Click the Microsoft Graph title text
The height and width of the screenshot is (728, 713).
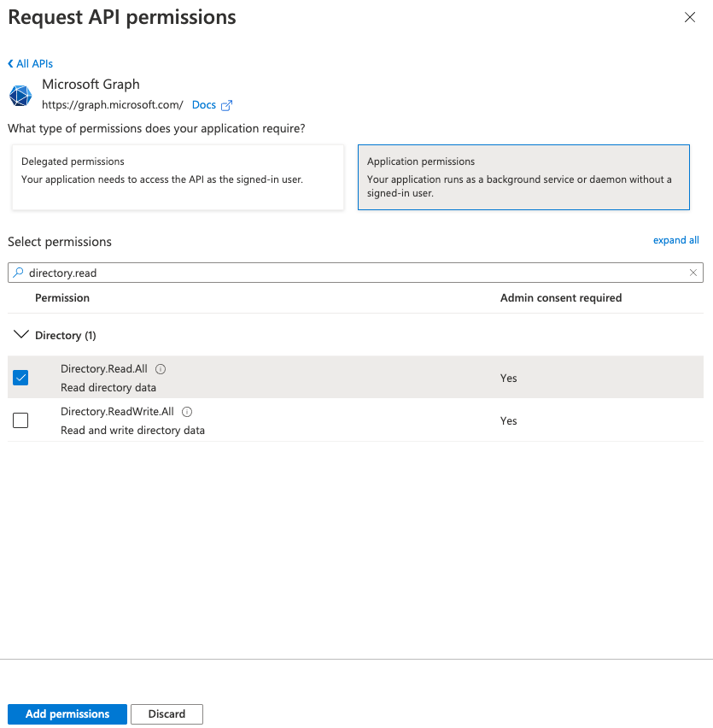91,84
